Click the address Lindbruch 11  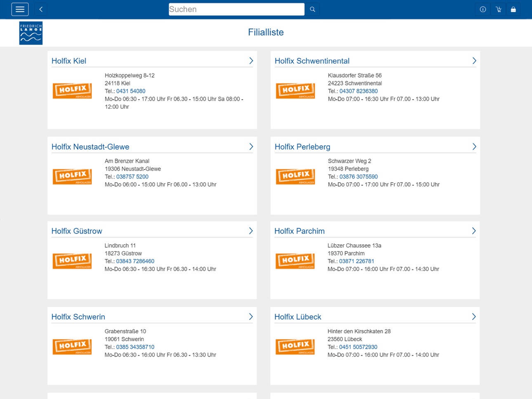[x=120, y=246]
